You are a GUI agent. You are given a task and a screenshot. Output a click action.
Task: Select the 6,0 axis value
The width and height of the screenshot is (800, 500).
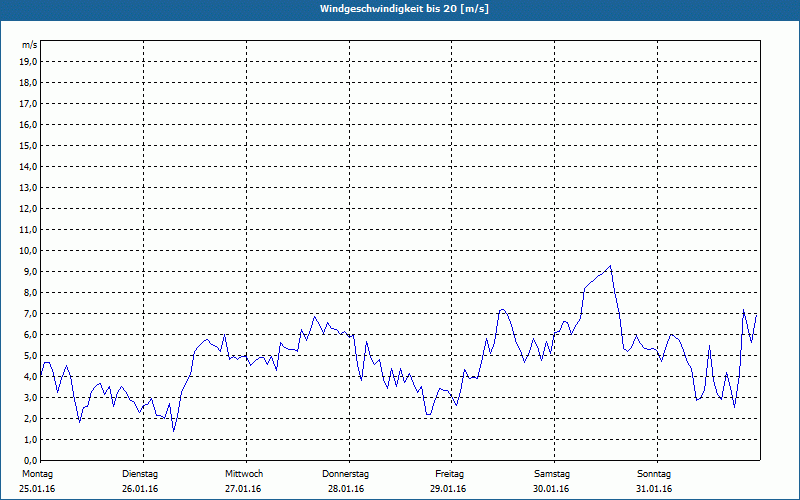pos(30,335)
